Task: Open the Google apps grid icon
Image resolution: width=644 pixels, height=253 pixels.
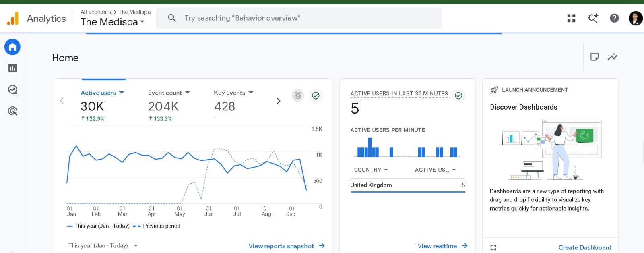Action: coord(571,18)
